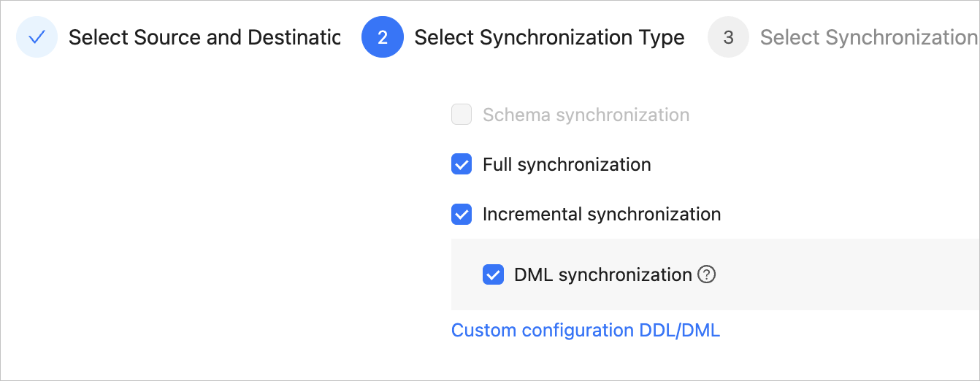Click the grayed-out Schema synchronization label
This screenshot has height=381, width=980.
[x=586, y=115]
